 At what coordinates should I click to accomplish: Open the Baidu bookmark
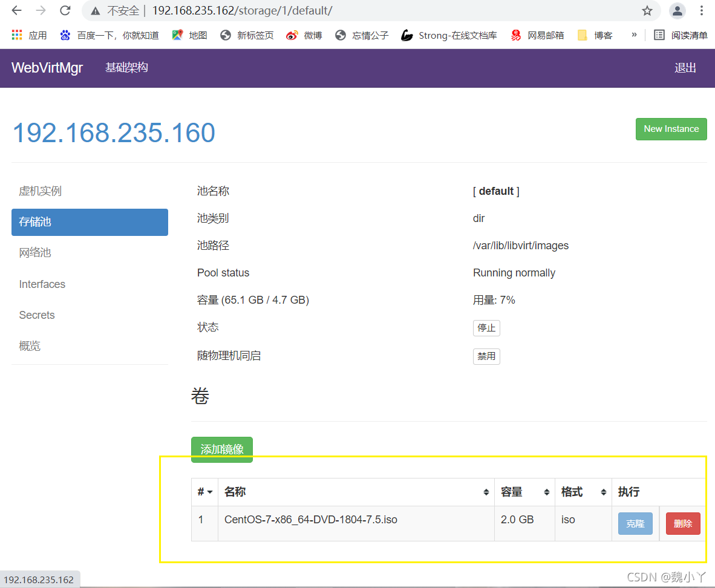coord(109,35)
